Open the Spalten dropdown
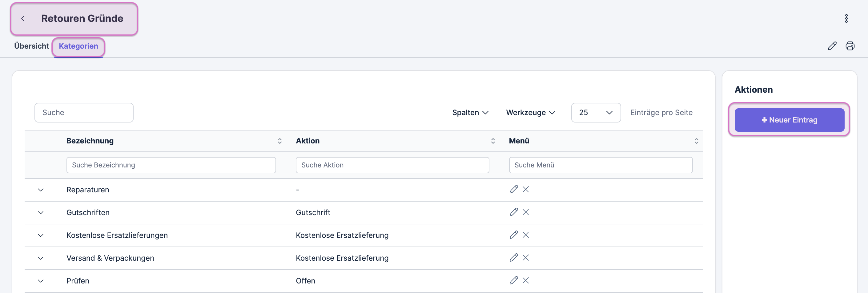The width and height of the screenshot is (868, 293). (x=470, y=112)
